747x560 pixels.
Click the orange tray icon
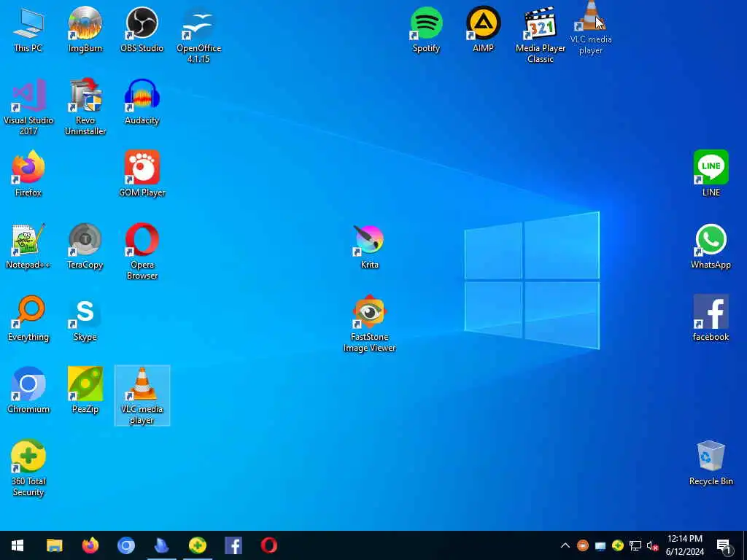(x=582, y=545)
